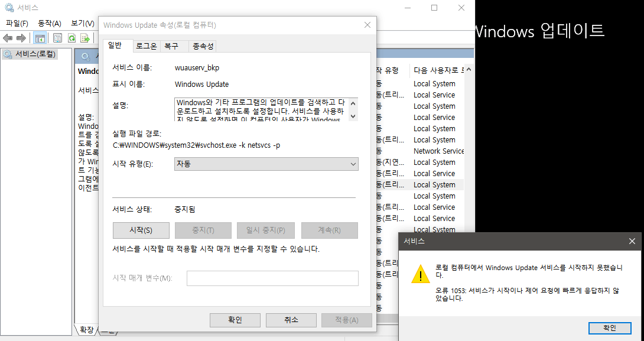Switch to the 로그온 tab

pyautogui.click(x=147, y=47)
